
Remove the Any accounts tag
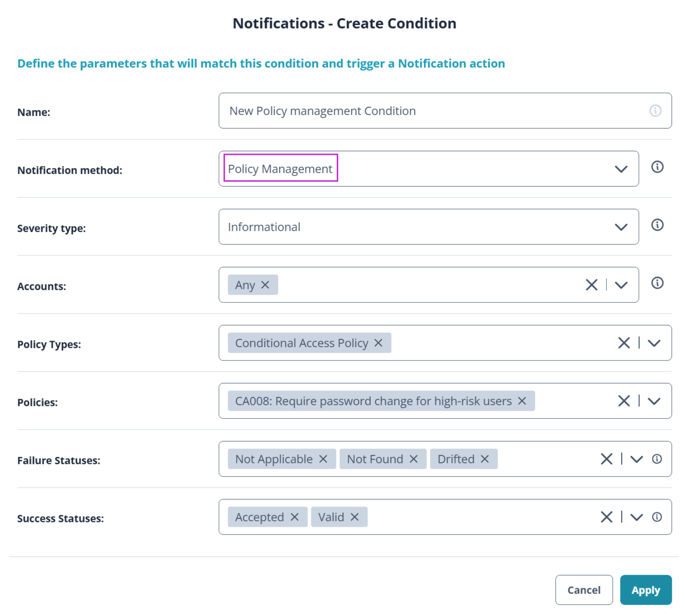pos(265,285)
